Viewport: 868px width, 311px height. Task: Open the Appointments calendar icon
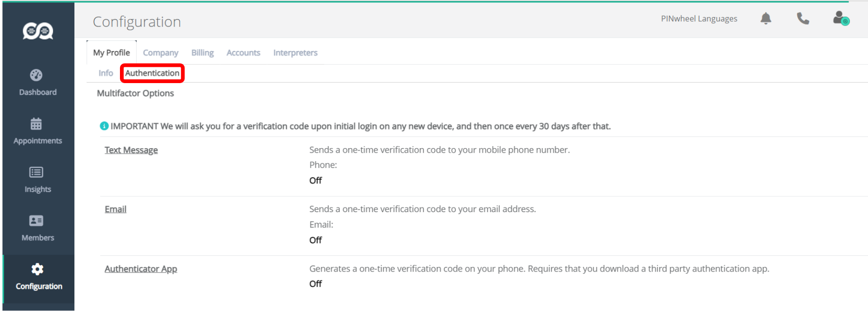pyautogui.click(x=36, y=124)
